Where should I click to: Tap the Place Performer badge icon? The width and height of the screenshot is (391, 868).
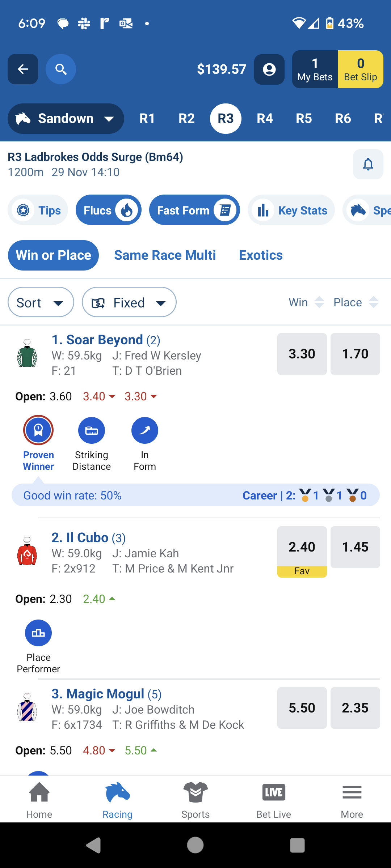[x=38, y=633]
